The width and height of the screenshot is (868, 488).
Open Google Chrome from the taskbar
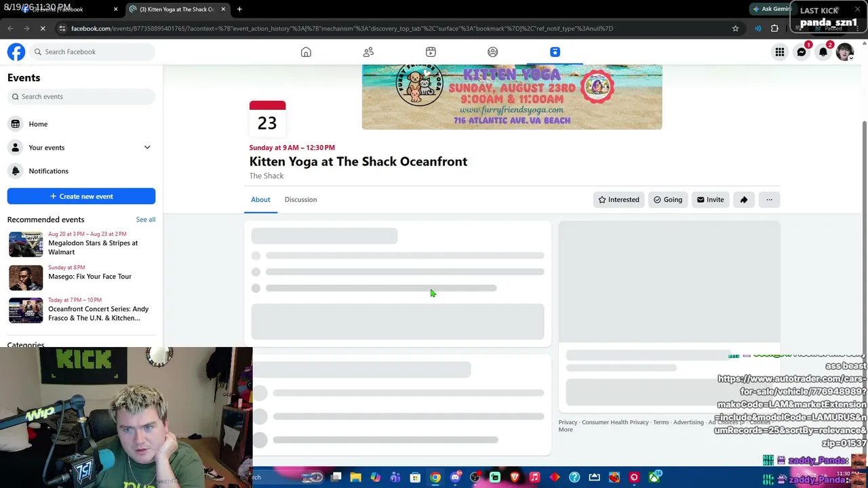(435, 477)
